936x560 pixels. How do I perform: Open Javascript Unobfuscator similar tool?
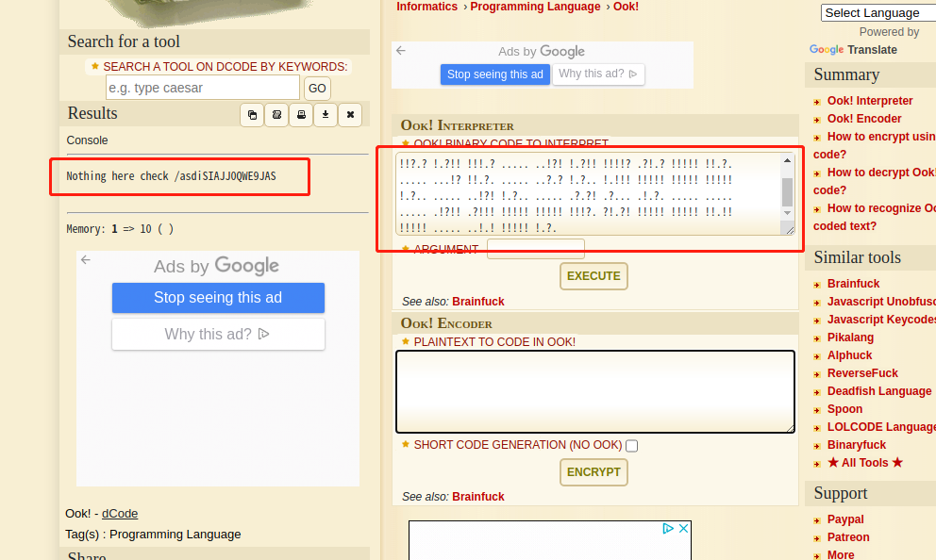[x=881, y=301]
